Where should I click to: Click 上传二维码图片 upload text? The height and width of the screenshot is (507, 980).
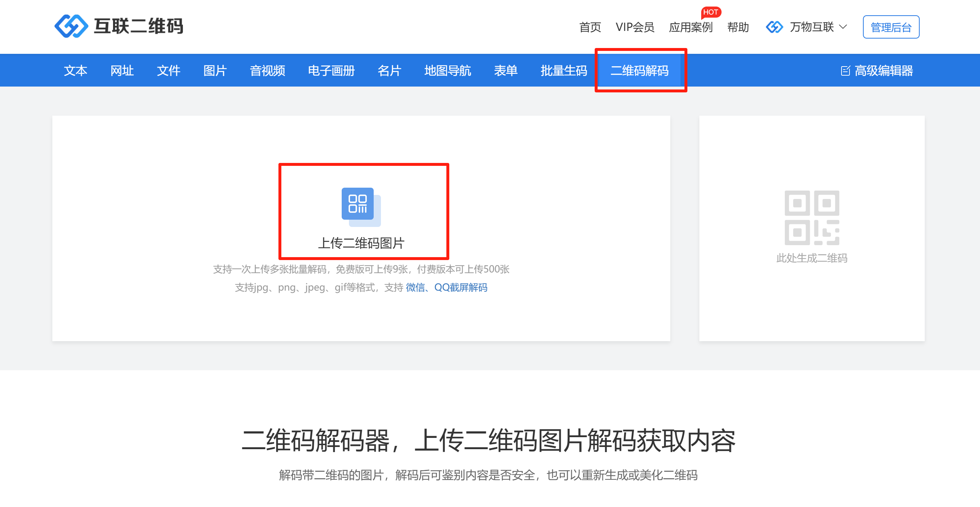click(x=361, y=243)
